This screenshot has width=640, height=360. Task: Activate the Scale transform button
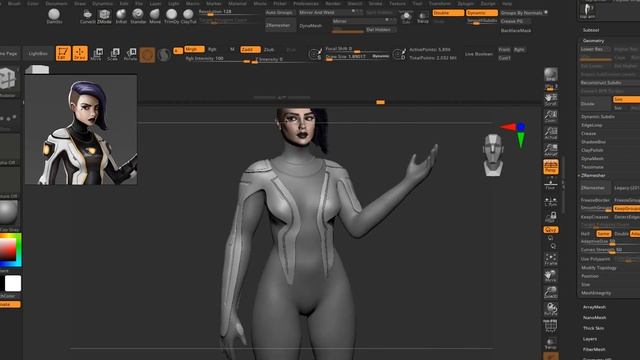point(113,54)
